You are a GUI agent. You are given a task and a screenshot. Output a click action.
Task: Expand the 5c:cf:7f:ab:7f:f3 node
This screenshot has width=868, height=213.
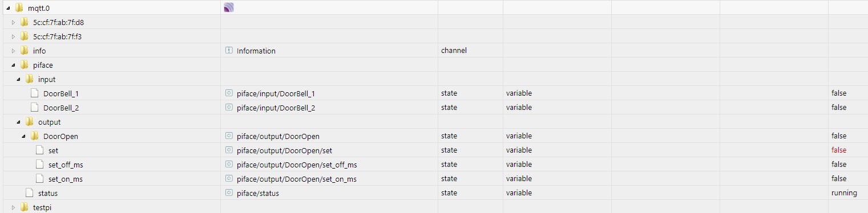14,36
